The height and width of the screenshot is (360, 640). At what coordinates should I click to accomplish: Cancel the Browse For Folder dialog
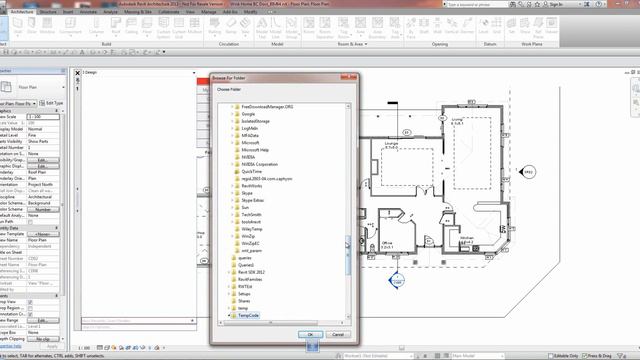point(338,334)
